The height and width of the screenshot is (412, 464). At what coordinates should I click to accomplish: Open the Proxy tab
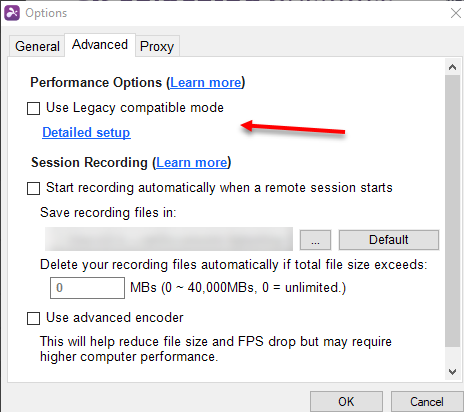tap(157, 46)
